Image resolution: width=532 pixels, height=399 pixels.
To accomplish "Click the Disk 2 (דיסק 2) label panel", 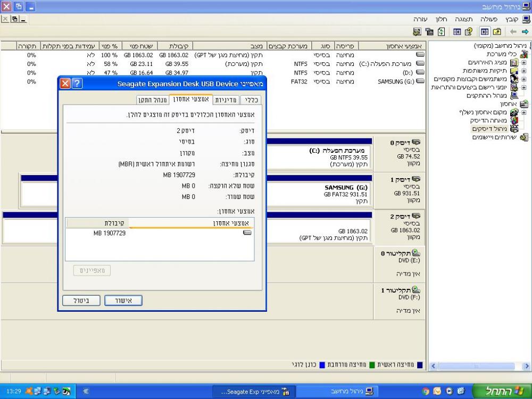I will pyautogui.click(x=399, y=228).
